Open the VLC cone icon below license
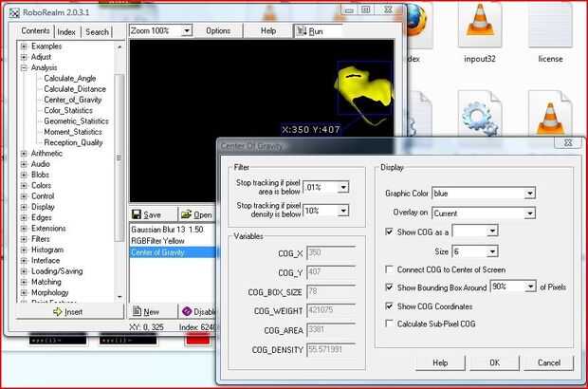The width and height of the screenshot is (588, 389). point(550,114)
